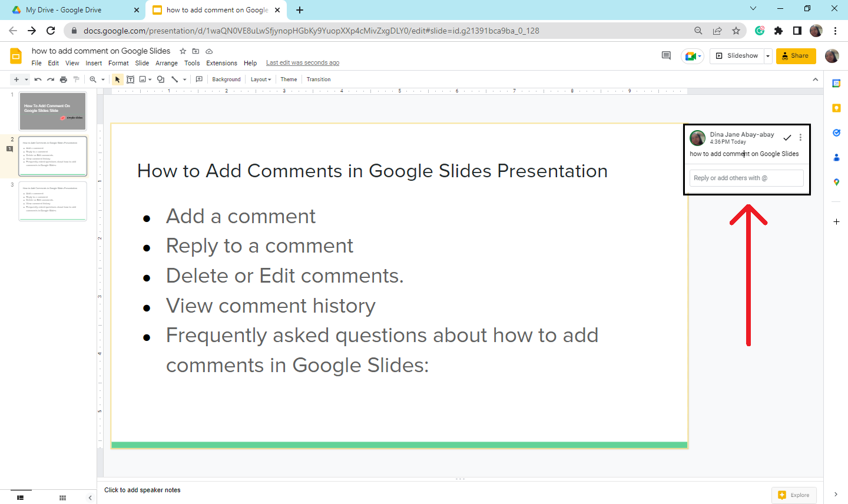Insert a new comment from the toolbar

coord(199,79)
